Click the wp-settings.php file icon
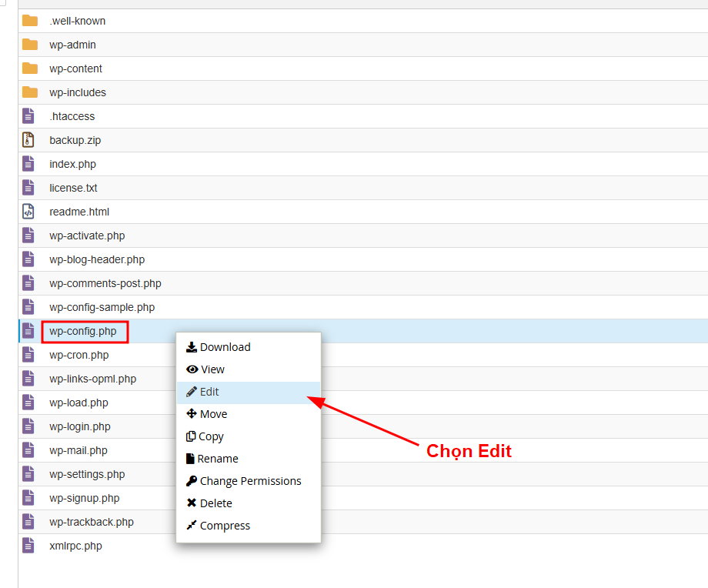 tap(28, 474)
